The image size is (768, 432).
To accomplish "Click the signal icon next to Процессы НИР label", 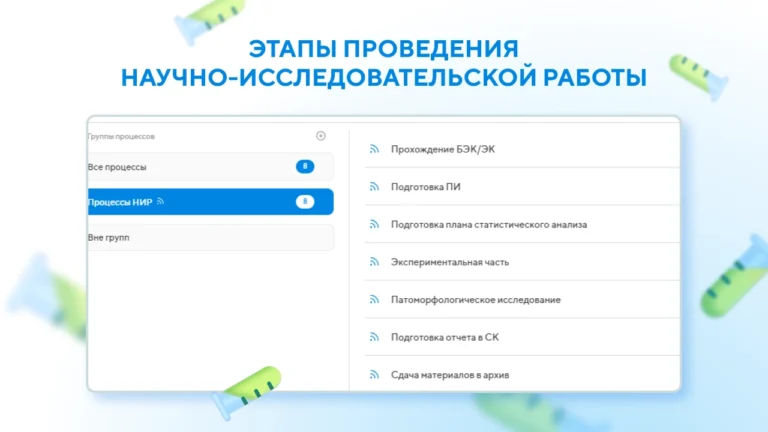I will [161, 201].
